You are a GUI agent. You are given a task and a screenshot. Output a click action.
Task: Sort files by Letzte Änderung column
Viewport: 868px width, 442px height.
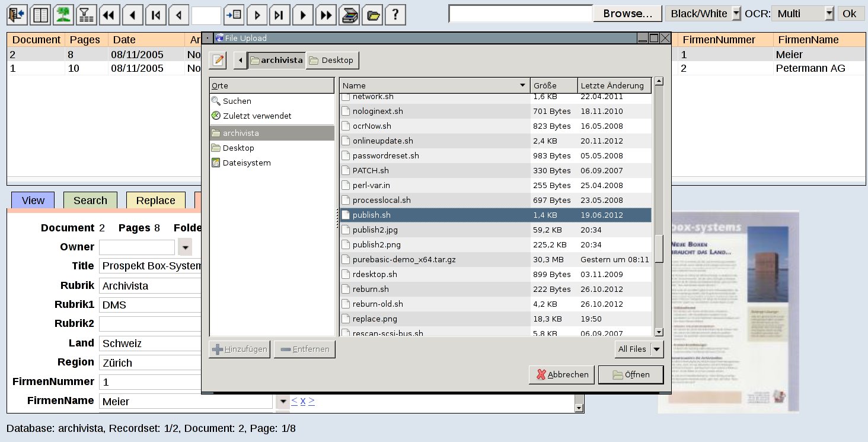point(615,85)
